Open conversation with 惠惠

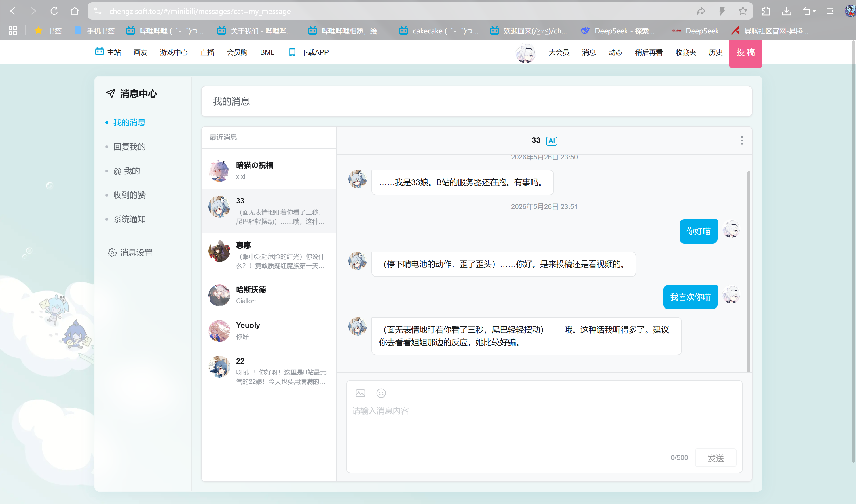[269, 255]
